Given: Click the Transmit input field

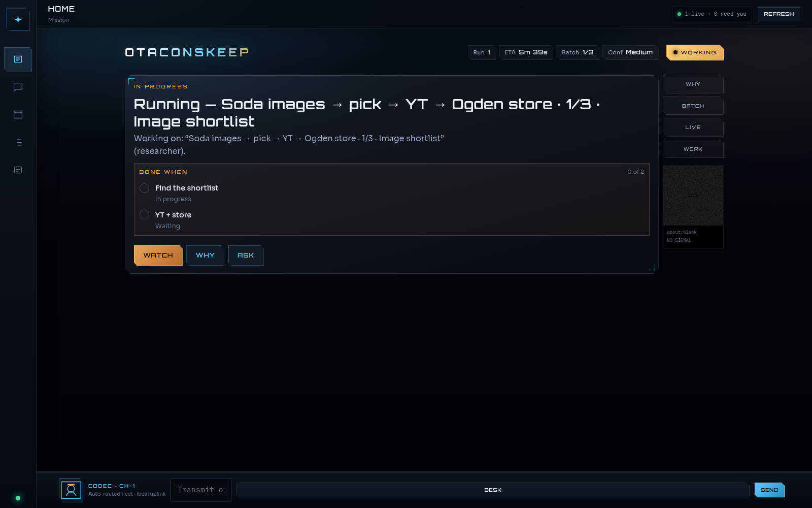Looking at the screenshot, I should click(201, 490).
